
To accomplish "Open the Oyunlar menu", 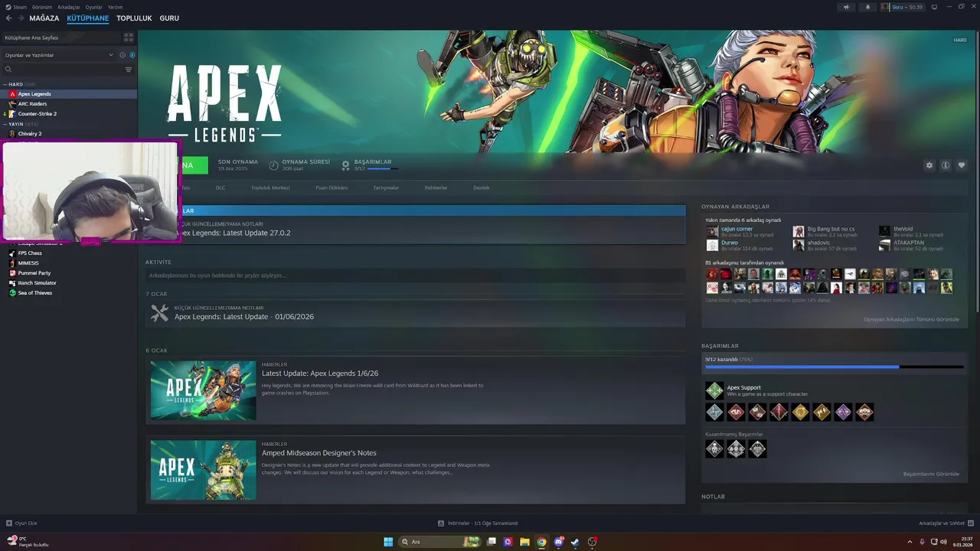I will tap(94, 7).
